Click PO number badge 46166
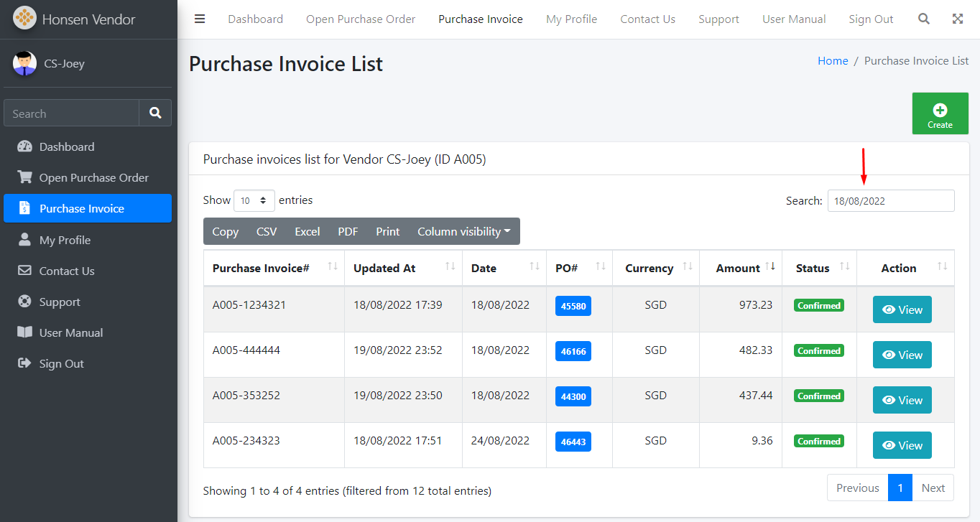 (573, 351)
